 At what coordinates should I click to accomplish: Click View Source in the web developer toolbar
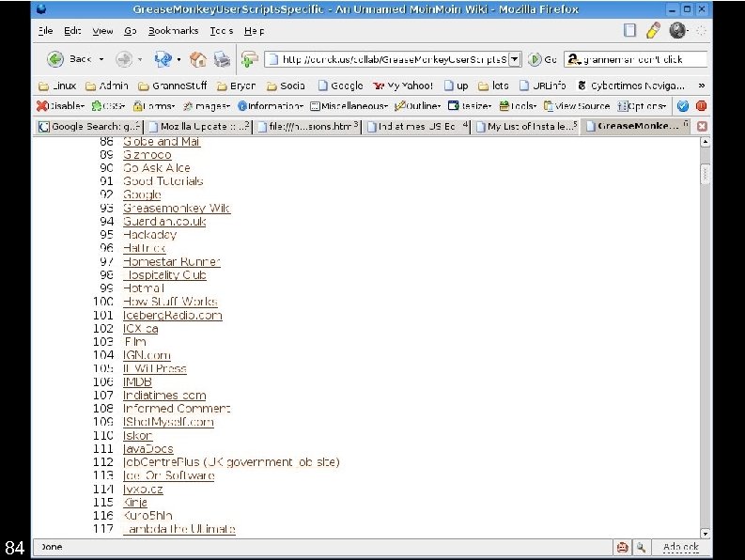tap(577, 106)
